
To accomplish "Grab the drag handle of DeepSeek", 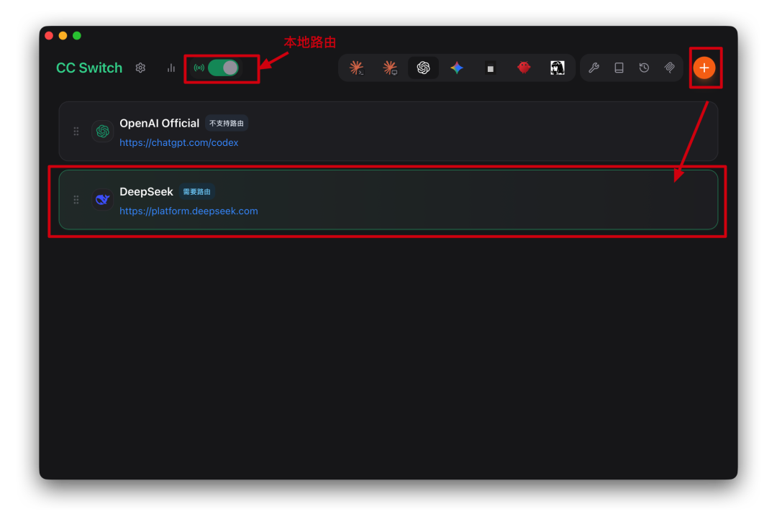I will click(76, 200).
